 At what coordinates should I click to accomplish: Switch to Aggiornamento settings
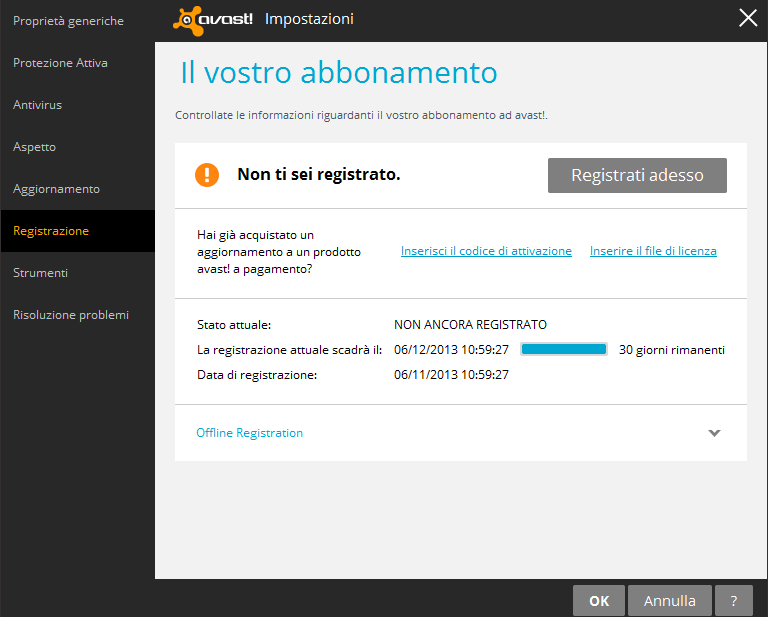click(x=56, y=189)
